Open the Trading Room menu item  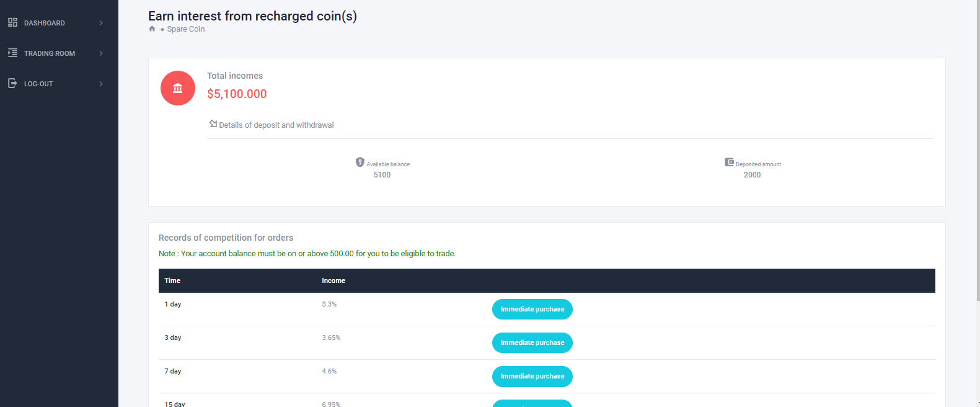pos(50,53)
